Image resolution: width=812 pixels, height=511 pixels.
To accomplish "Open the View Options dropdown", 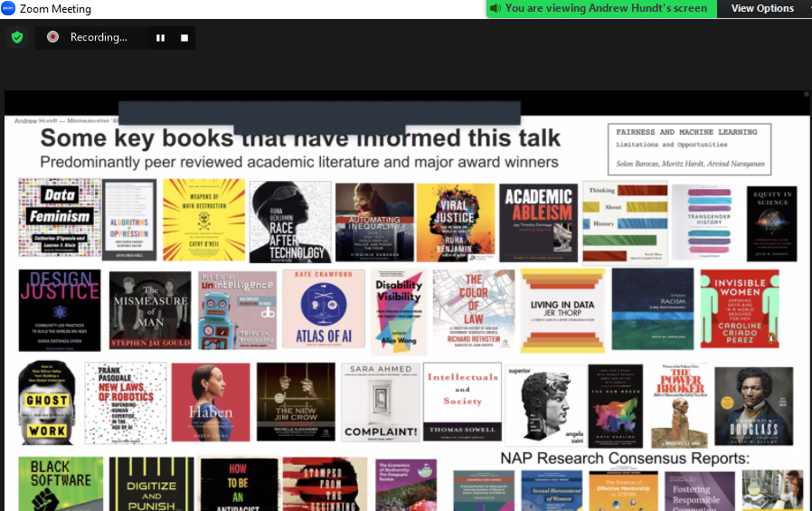I will 762,8.
